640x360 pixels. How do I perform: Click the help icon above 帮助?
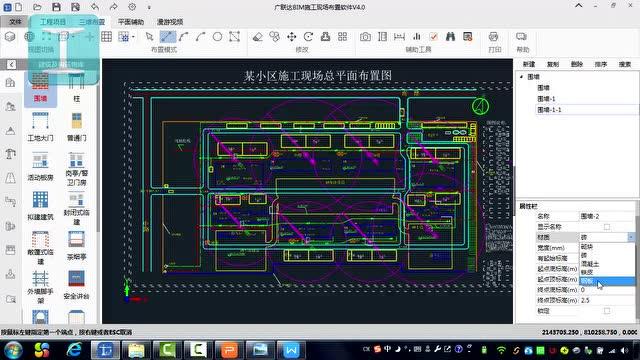pos(521,37)
